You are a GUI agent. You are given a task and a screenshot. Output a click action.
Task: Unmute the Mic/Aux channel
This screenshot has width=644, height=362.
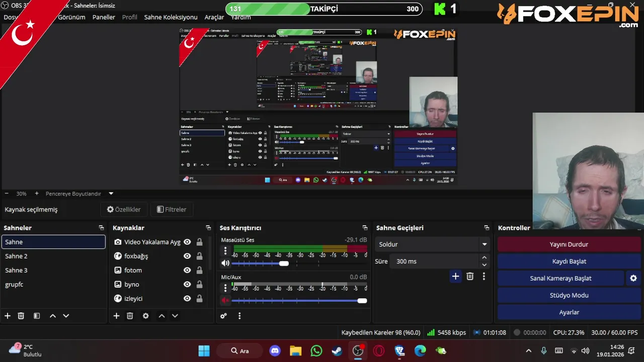point(225,300)
